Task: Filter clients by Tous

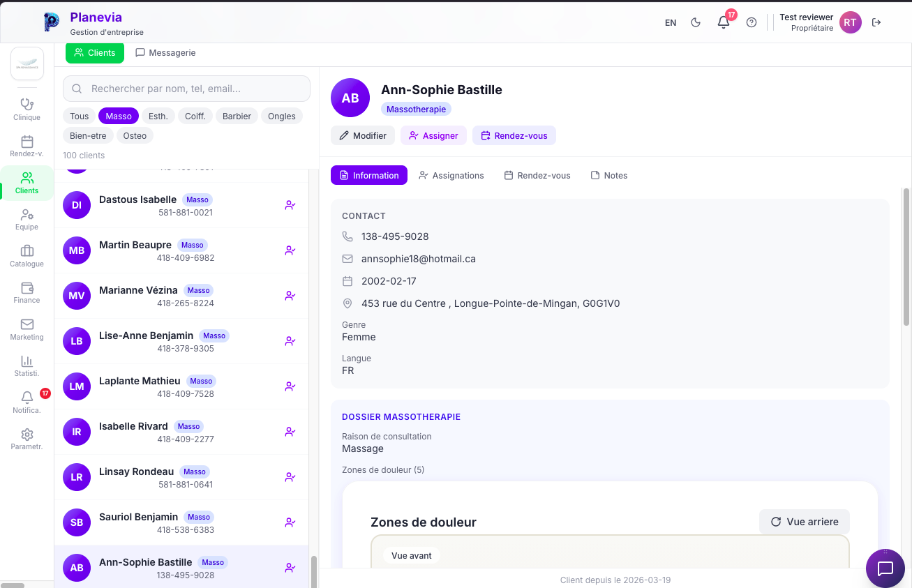Action: tap(80, 116)
